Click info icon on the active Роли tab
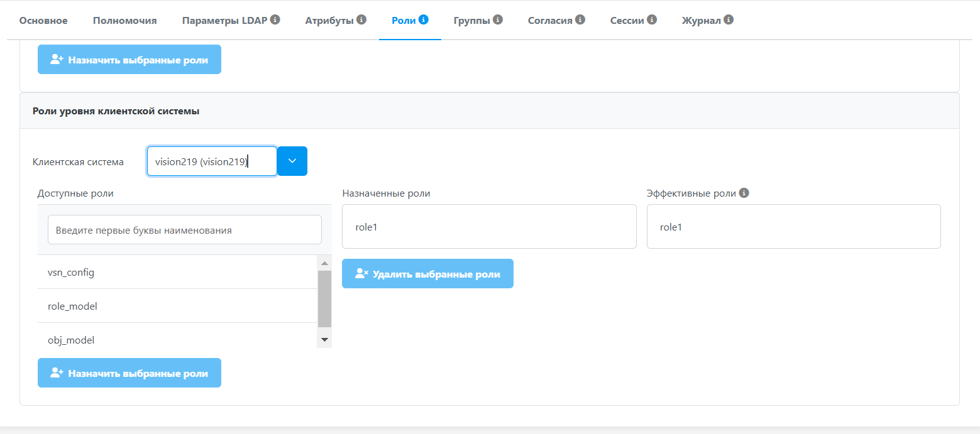This screenshot has width=980, height=434. tap(424, 19)
